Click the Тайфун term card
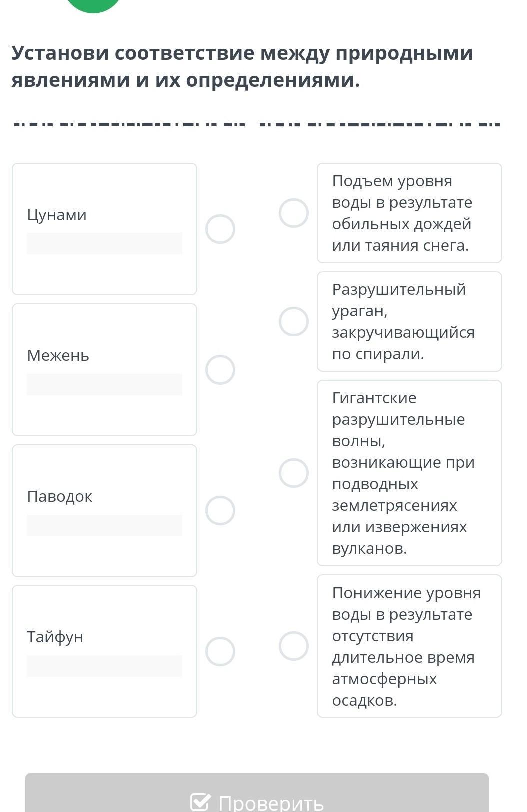This screenshot has width=527, height=812. coord(104,637)
